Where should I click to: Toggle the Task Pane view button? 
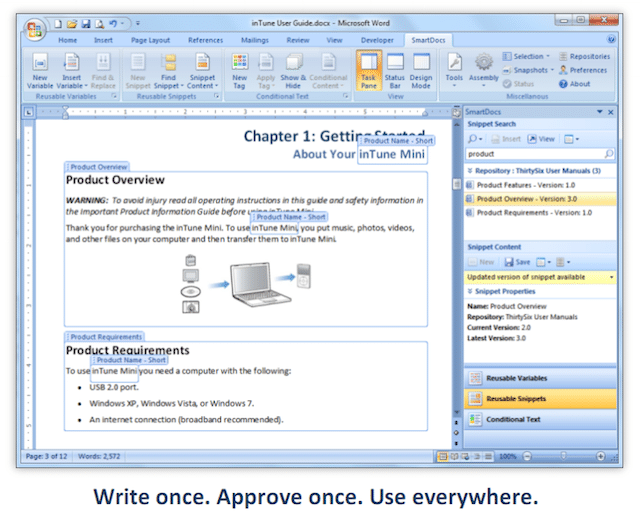point(369,70)
